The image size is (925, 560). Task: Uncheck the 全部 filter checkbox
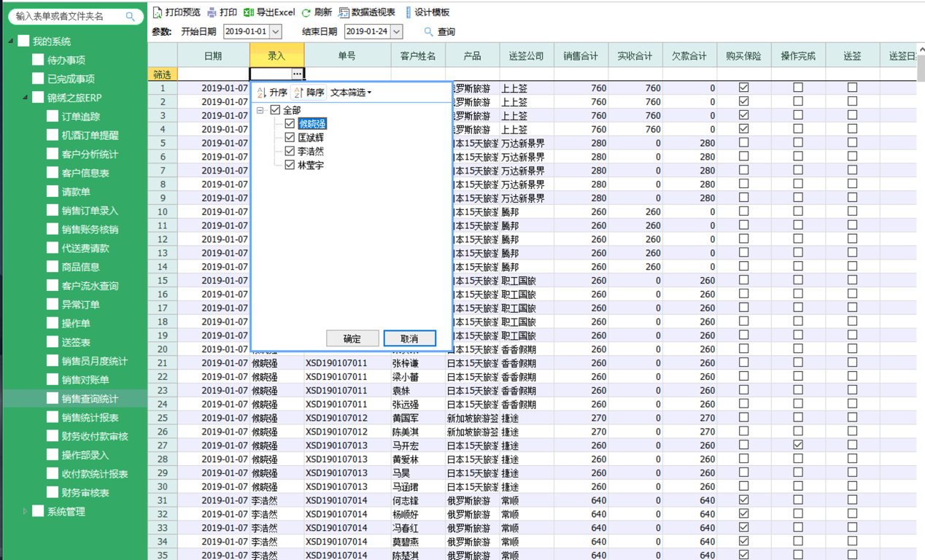point(275,110)
